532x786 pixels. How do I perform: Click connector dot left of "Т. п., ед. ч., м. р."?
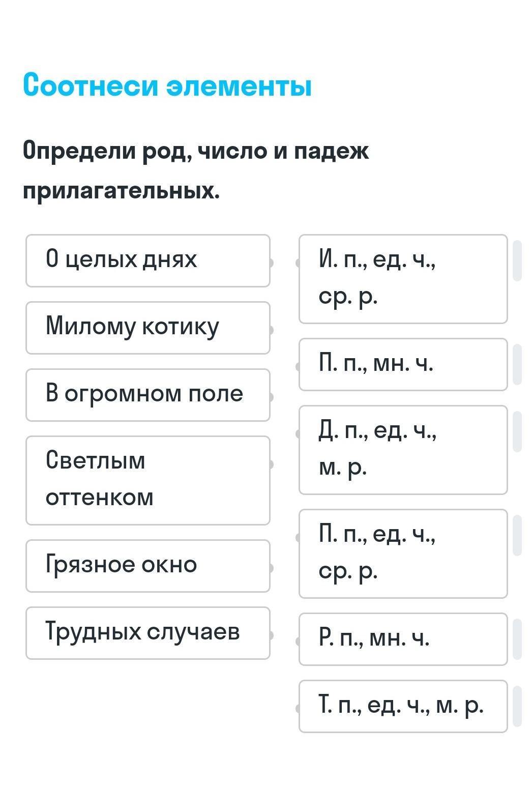tap(298, 708)
